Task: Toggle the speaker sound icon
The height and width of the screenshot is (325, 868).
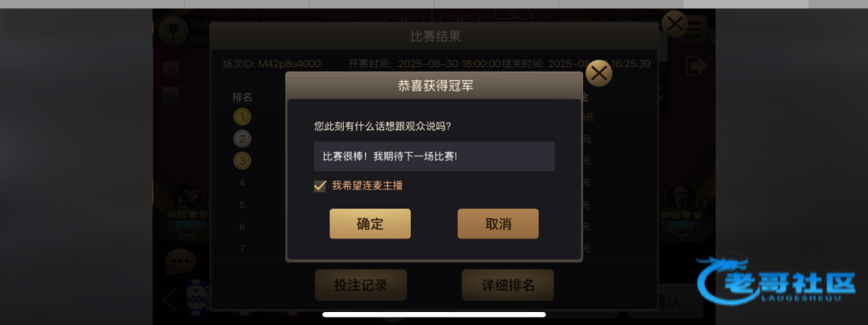Action: pos(169,94)
